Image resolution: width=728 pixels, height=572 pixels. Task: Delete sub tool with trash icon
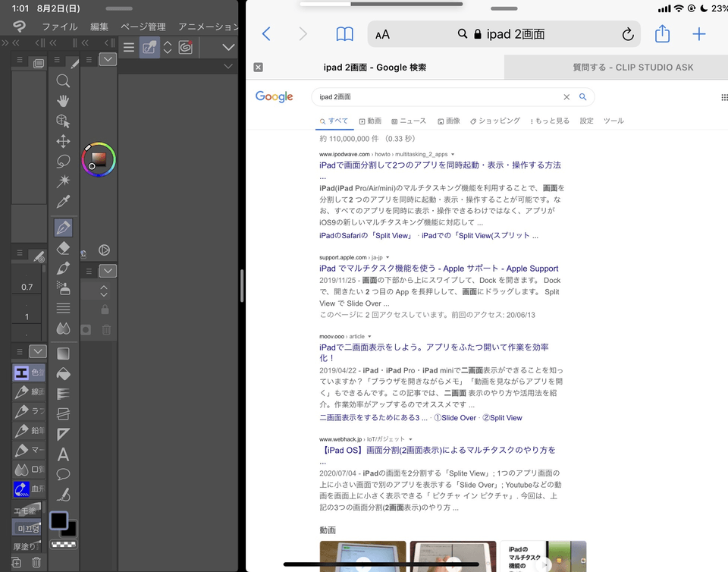click(36, 562)
